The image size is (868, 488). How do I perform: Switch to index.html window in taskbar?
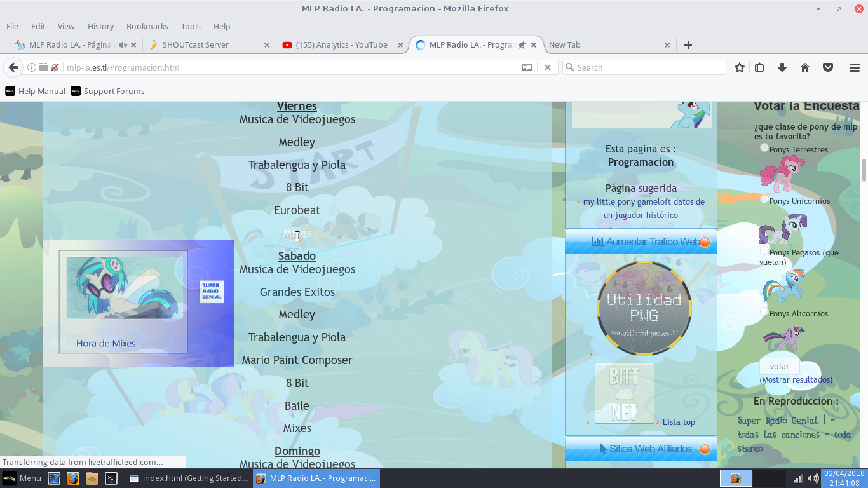(x=189, y=478)
